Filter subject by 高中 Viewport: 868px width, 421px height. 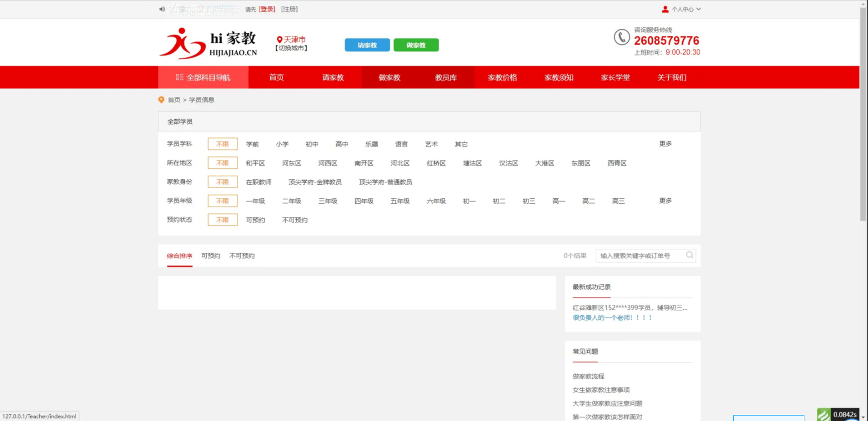tap(342, 144)
